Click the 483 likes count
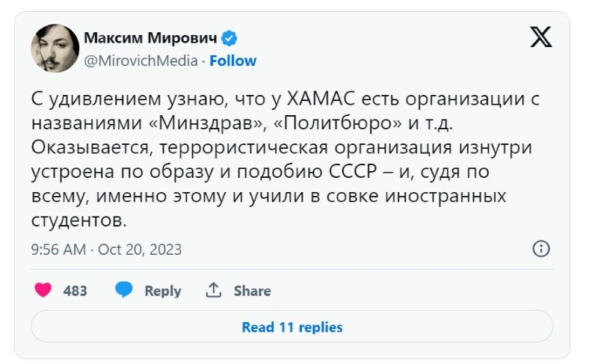598x364 pixels. pyautogui.click(x=75, y=291)
